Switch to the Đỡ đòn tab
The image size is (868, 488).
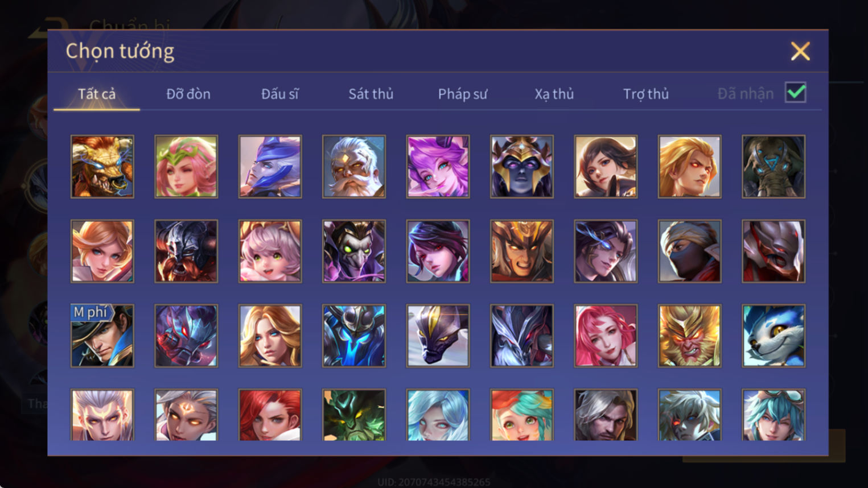[188, 94]
